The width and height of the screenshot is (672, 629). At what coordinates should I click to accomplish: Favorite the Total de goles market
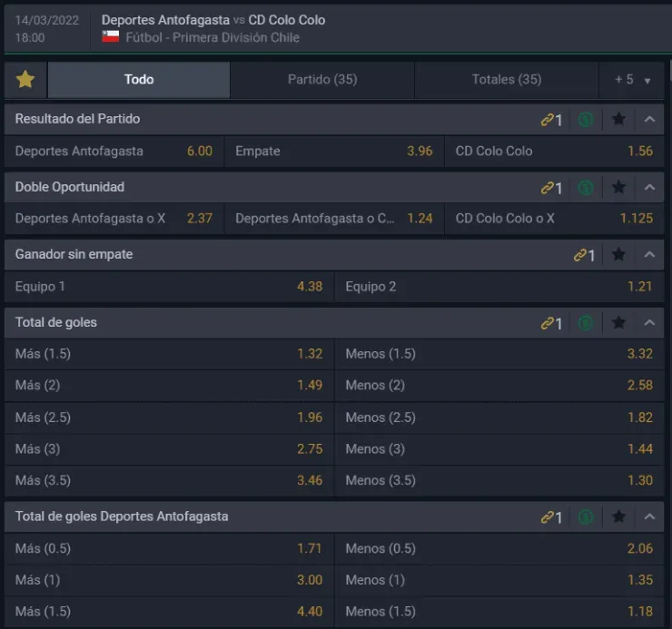(618, 322)
